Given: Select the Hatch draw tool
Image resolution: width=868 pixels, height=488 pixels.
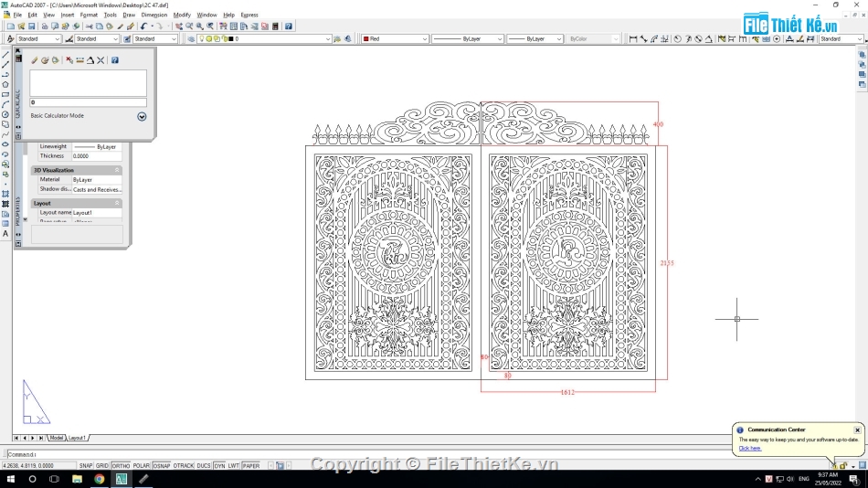Looking at the screenshot, I should [x=5, y=194].
